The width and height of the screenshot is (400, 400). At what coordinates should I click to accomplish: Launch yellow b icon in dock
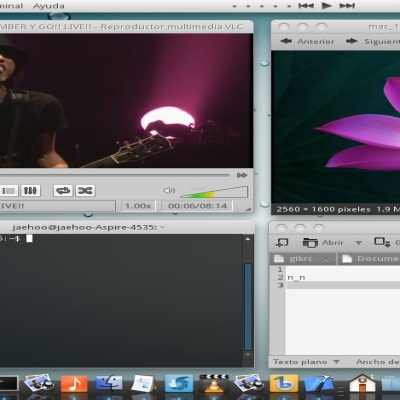point(283,383)
